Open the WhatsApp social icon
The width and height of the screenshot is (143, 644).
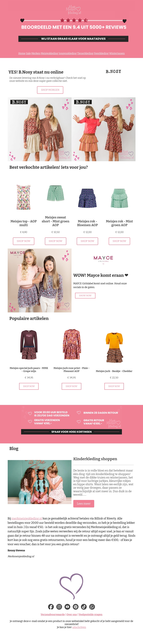click(92, 606)
